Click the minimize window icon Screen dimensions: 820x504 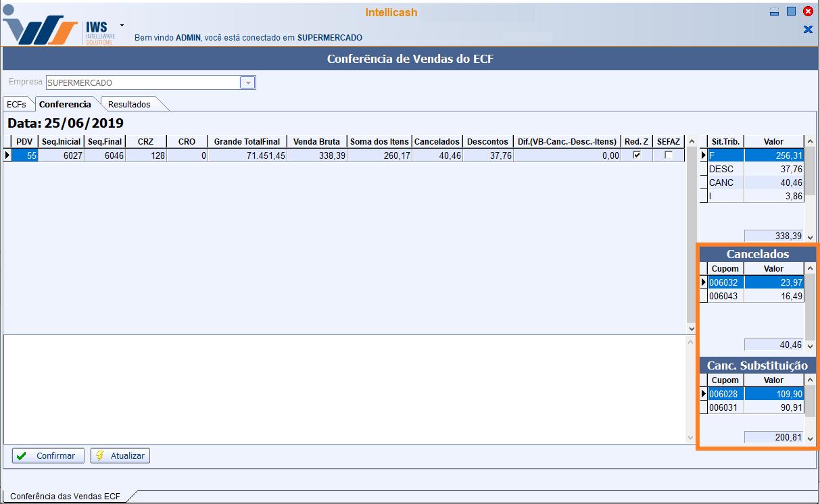tap(775, 11)
